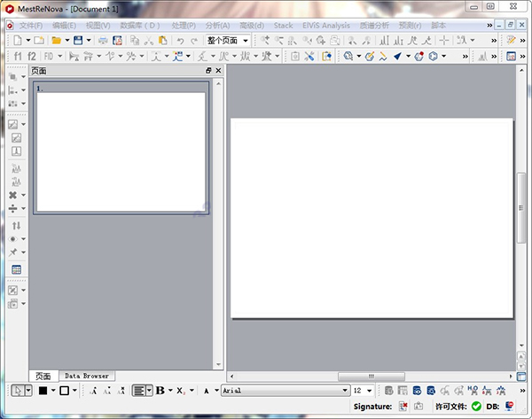This screenshot has width=532, height=419.
Task: Click the Undo arrow icon
Action: [x=181, y=41]
